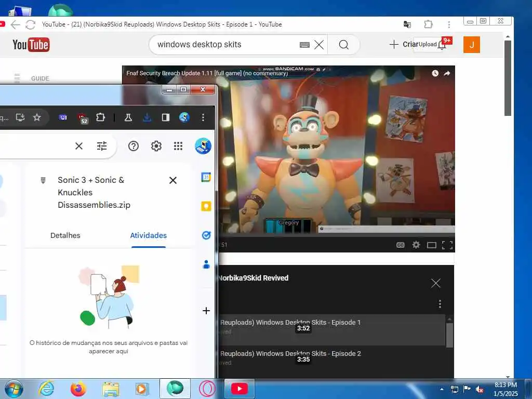Launch Firefox from taskbar
The height and width of the screenshot is (399, 532).
(78, 389)
